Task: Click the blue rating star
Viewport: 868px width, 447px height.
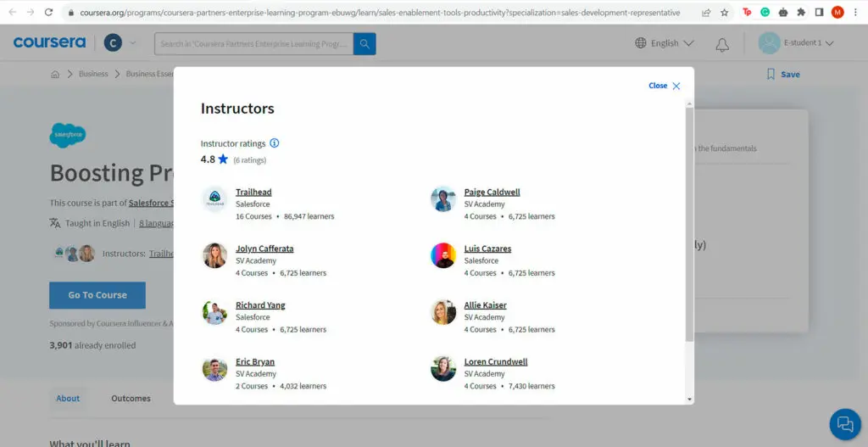Action: point(223,159)
